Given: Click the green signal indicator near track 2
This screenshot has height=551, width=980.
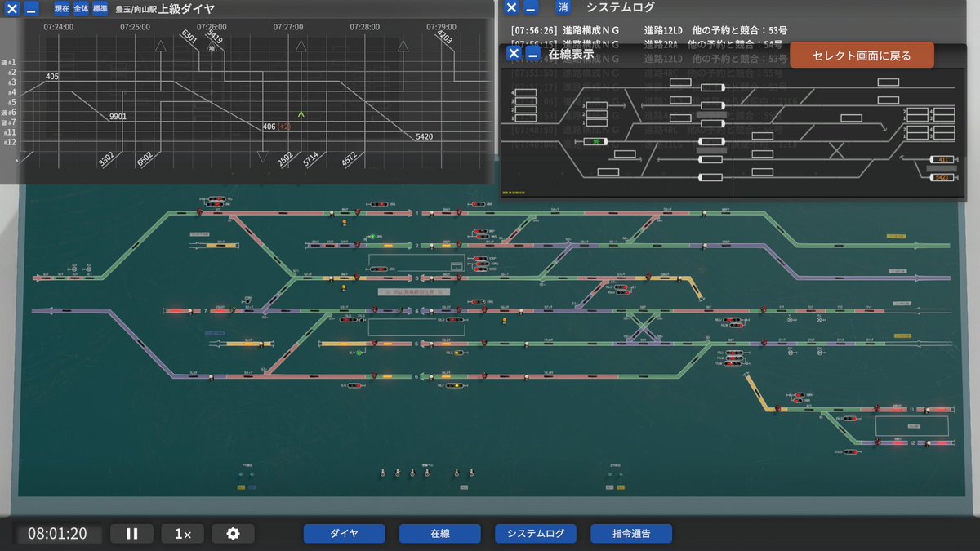Looking at the screenshot, I should (x=372, y=236).
